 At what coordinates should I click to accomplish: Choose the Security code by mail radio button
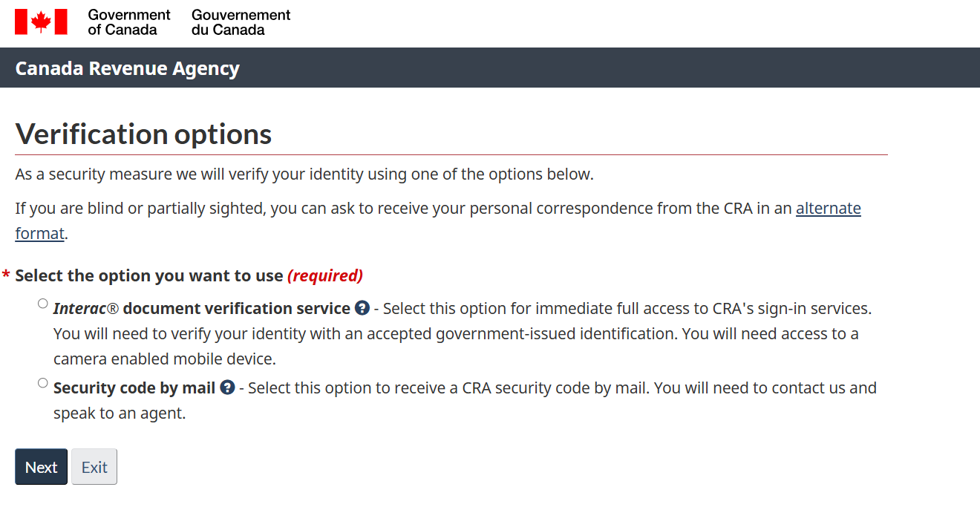(43, 383)
